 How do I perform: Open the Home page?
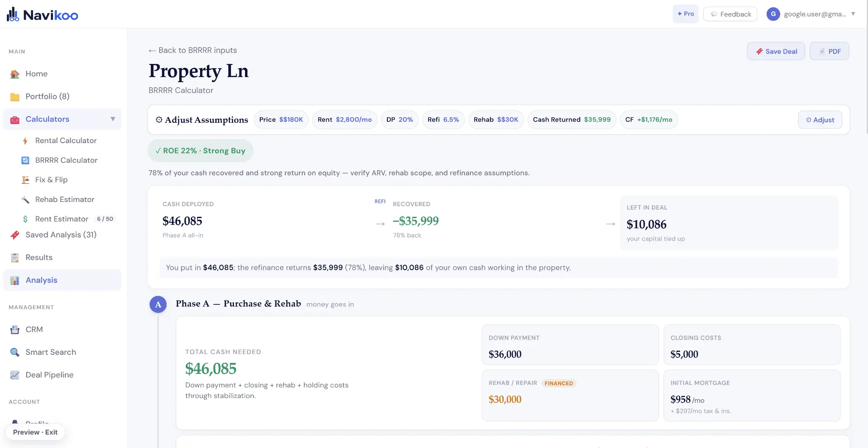62,74
